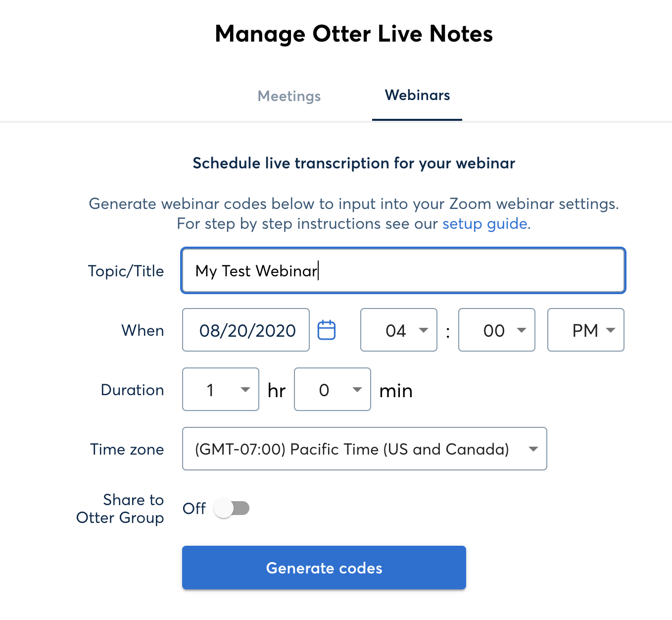Expand the hour dropdown showing 04
This screenshot has width=672, height=620.
398,330
